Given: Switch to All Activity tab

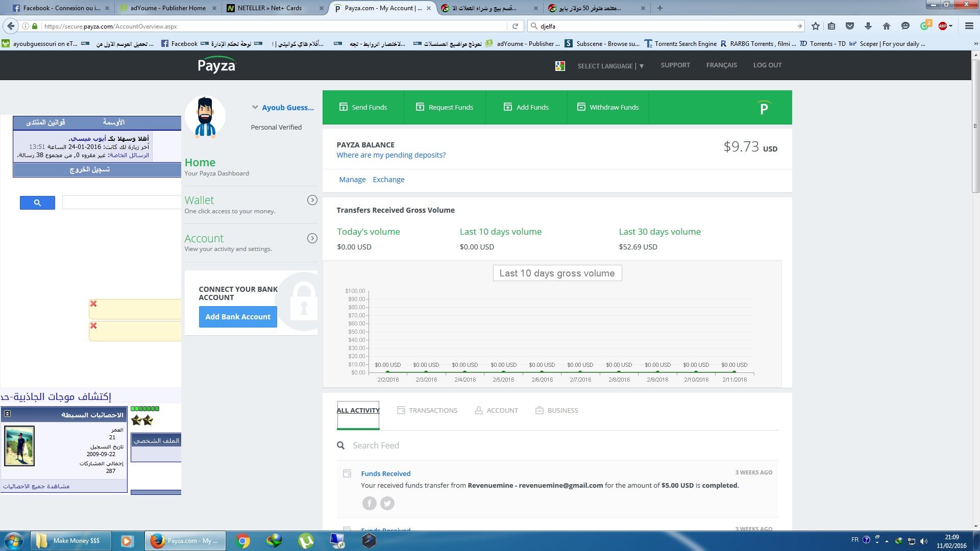Looking at the screenshot, I should click(358, 410).
